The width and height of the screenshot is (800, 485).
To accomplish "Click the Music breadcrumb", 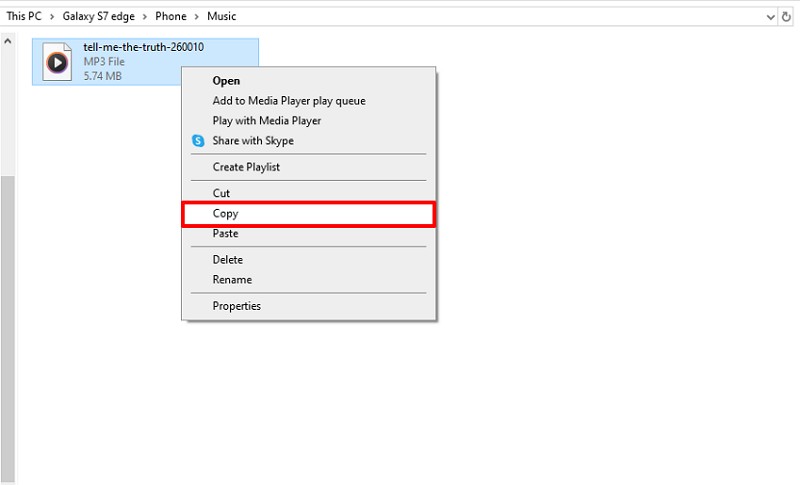I will [x=221, y=16].
